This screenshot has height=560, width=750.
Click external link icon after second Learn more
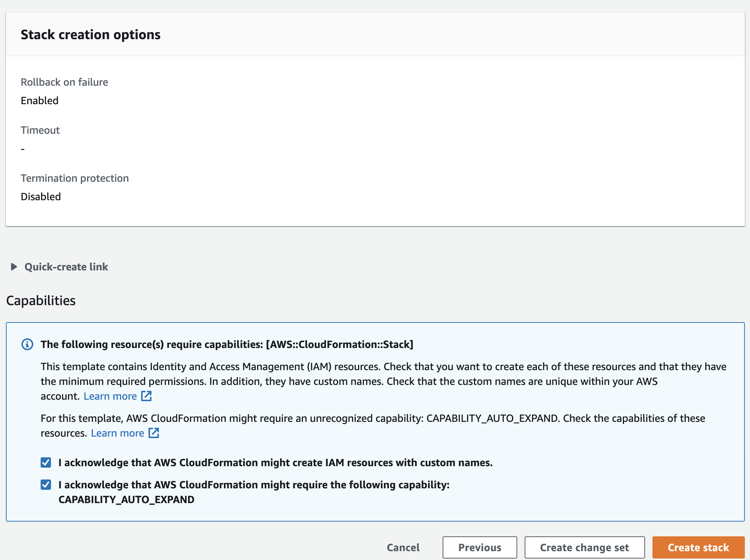[x=154, y=433]
